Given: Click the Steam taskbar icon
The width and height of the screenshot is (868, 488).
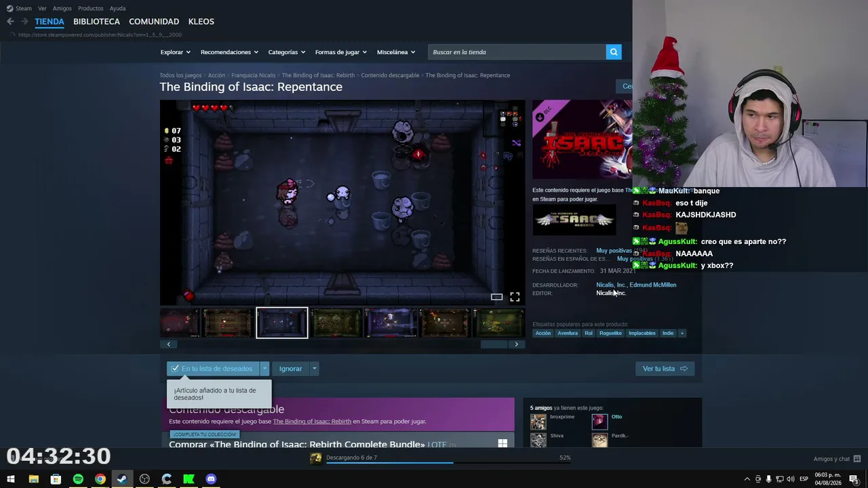Looking at the screenshot, I should [122, 479].
